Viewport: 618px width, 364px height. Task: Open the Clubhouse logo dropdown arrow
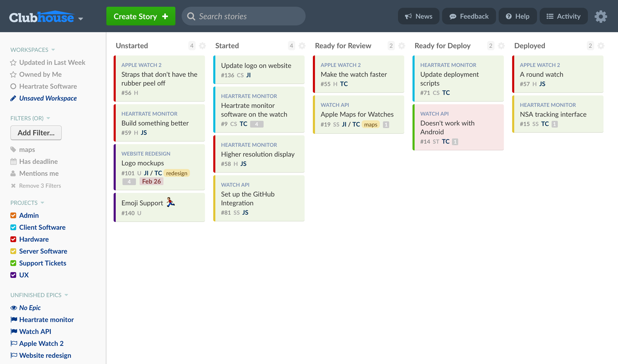(x=81, y=19)
